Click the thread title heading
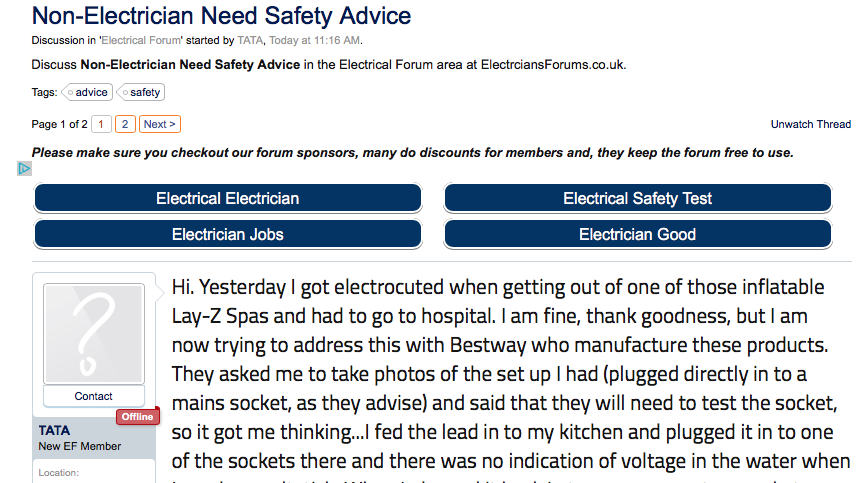Viewport: 864px width, 483px height. coord(221,16)
